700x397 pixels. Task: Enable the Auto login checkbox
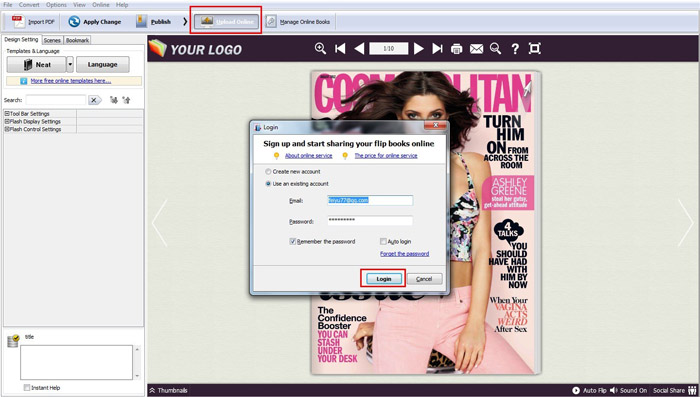point(383,242)
